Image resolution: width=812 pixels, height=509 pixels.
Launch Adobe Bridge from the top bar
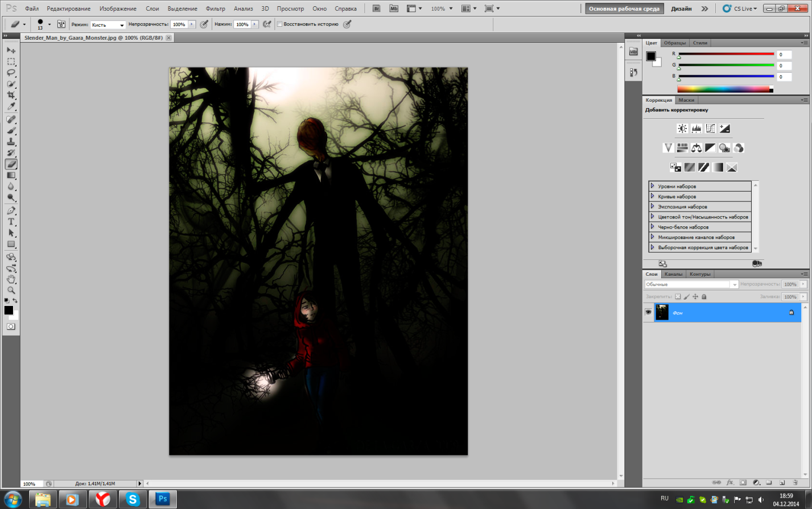click(376, 9)
